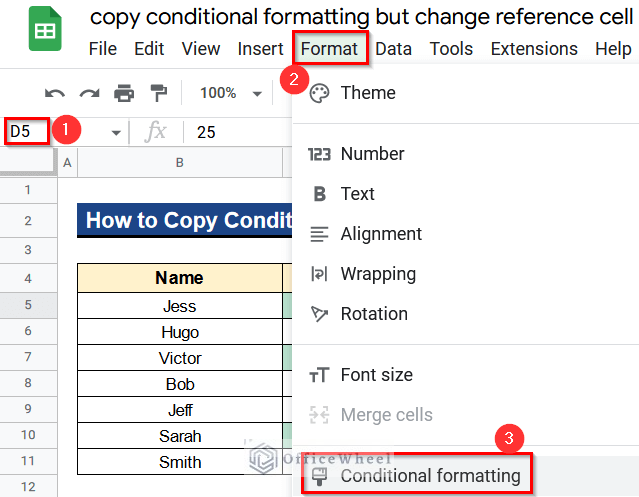Open the Google Sheets home logo
Viewport: 639px width, 497px height.
pyautogui.click(x=45, y=29)
